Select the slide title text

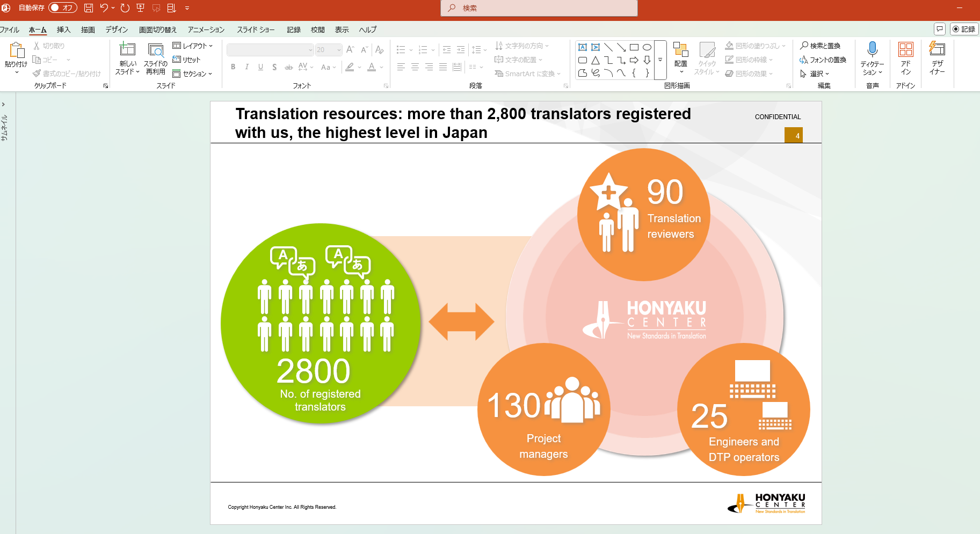(x=463, y=123)
